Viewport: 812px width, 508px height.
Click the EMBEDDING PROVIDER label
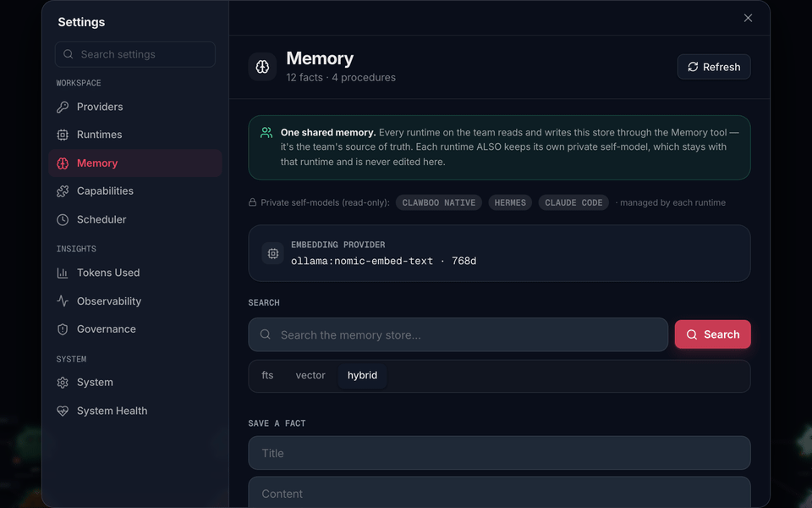tap(337, 245)
